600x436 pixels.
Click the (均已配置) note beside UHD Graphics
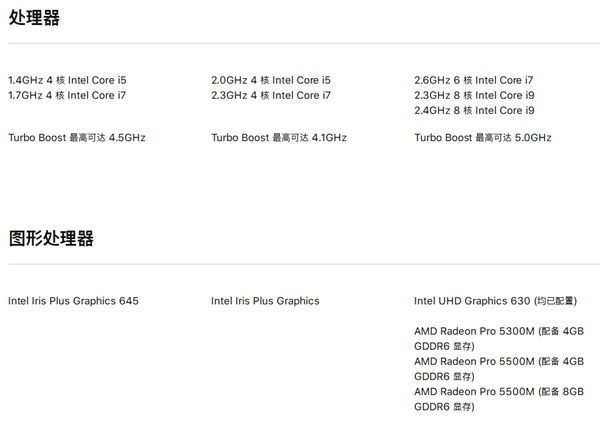click(x=554, y=301)
